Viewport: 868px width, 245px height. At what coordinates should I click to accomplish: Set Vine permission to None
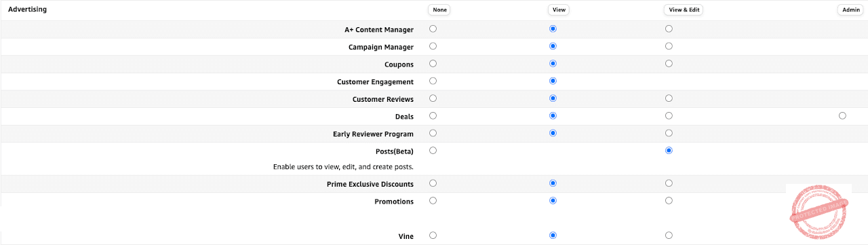433,235
